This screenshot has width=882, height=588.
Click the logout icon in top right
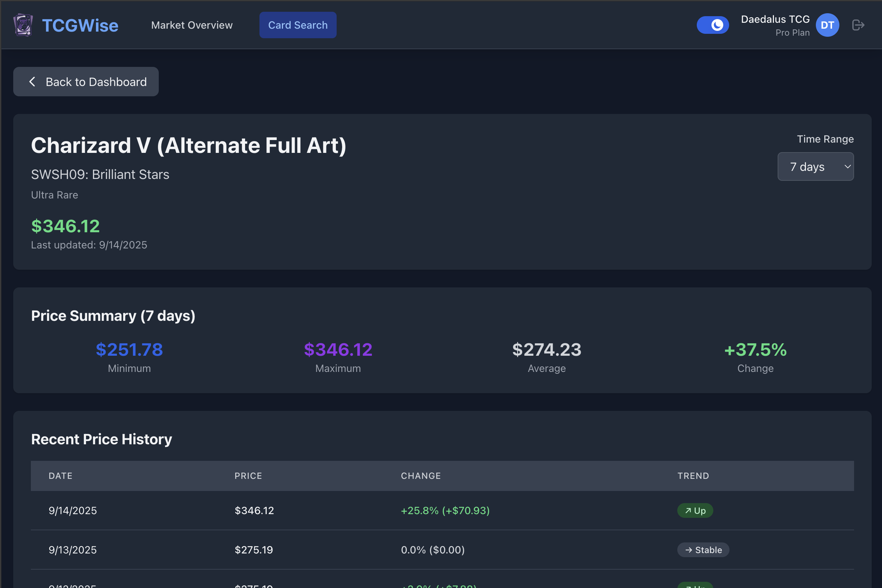858,25
